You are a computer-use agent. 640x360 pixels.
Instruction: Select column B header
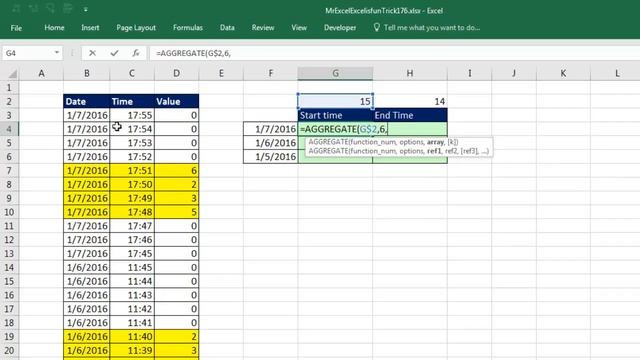(x=87, y=73)
